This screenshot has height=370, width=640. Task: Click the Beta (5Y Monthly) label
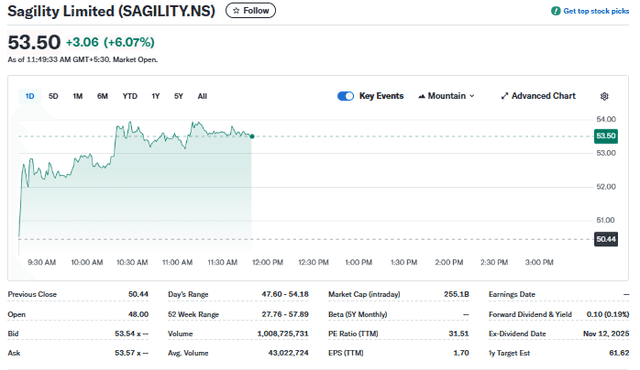pyautogui.click(x=358, y=314)
